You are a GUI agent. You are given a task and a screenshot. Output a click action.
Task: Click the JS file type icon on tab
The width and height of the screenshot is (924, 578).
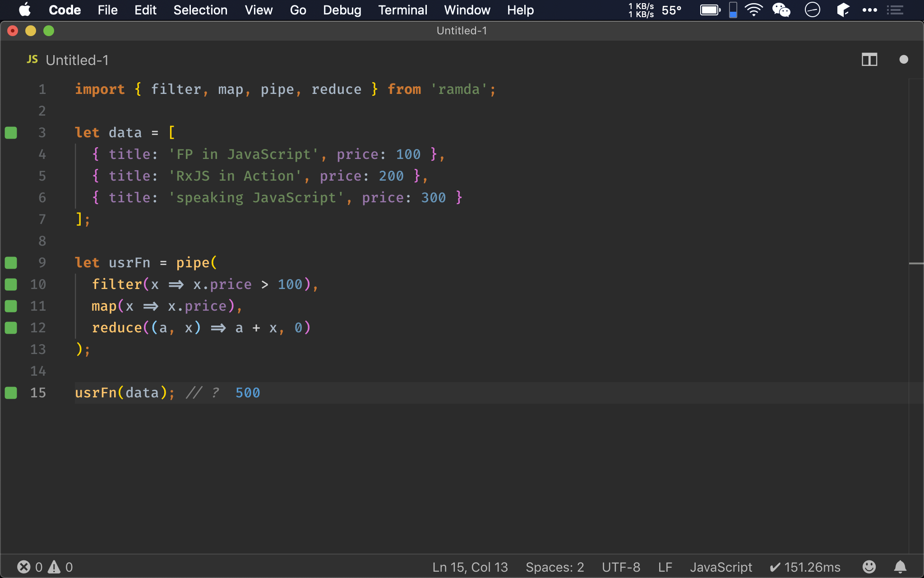32,60
